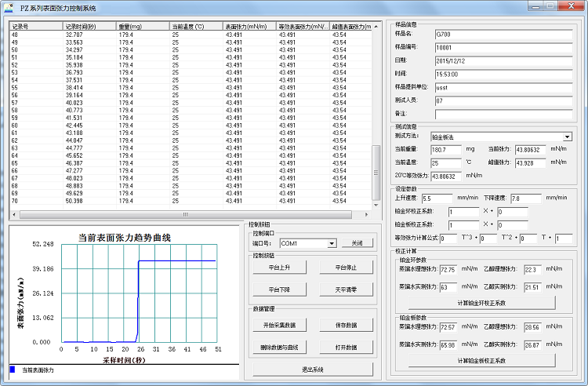Click 删除数据与曲线 button
The height and width of the screenshot is (386, 588).
tap(280, 347)
